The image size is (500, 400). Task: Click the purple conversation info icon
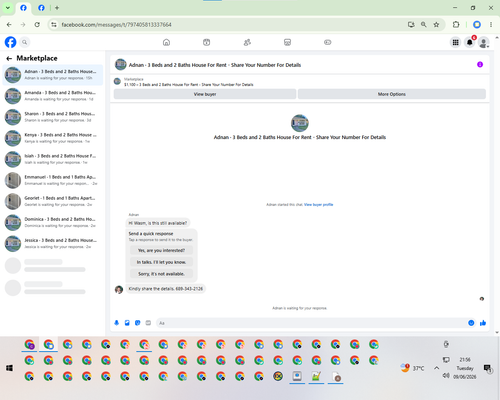pyautogui.click(x=480, y=64)
